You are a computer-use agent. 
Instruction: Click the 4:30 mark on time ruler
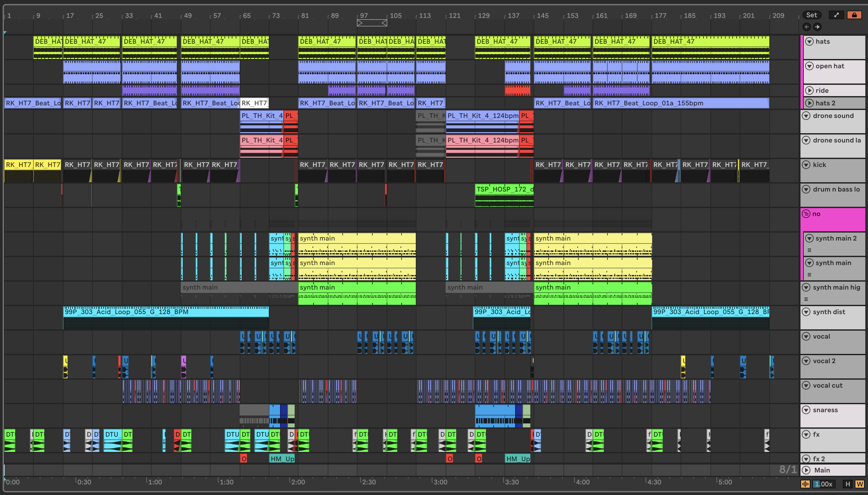point(654,482)
